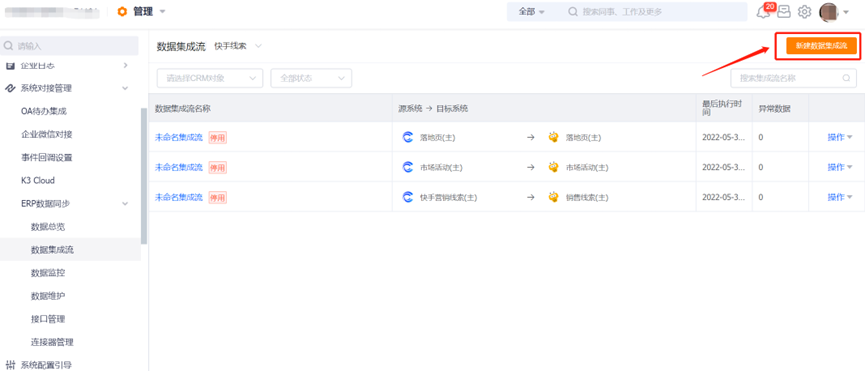865x371 pixels.
Task: Click the user avatar picture
Action: click(829, 12)
